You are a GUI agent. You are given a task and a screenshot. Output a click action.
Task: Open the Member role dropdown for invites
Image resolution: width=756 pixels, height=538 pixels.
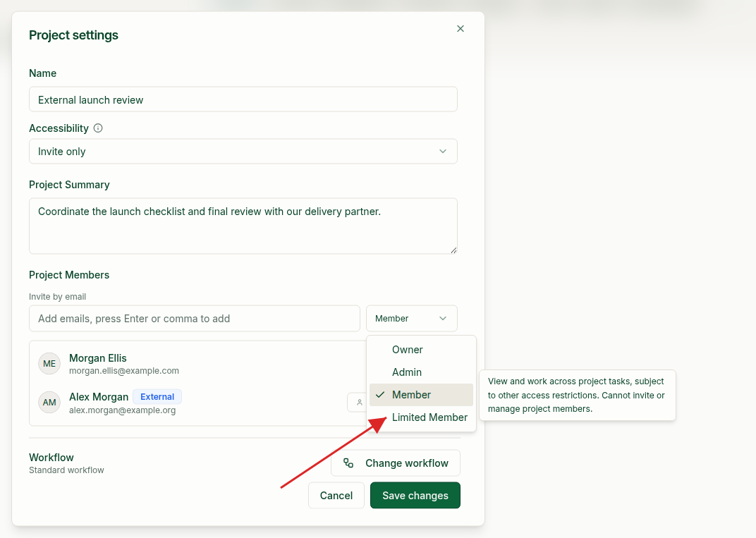click(411, 318)
